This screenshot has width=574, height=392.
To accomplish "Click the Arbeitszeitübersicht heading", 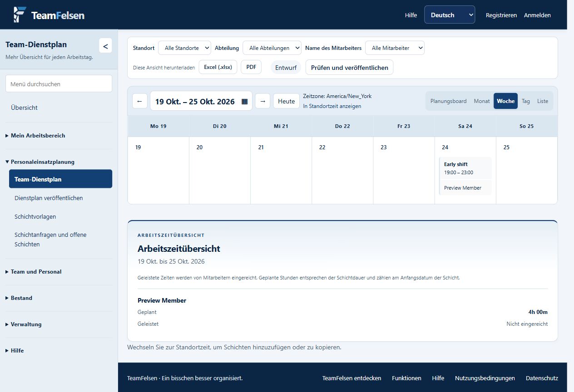I will click(179, 249).
